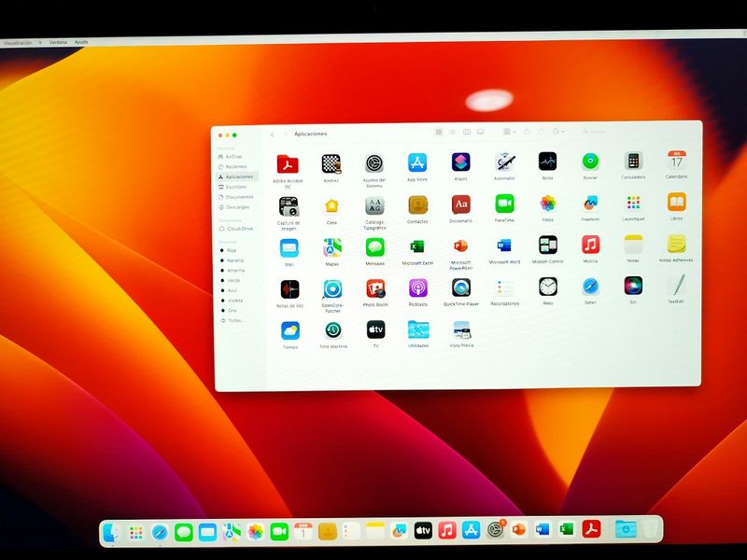
Task: Open Microsoft Excel in the Finder window
Action: tap(417, 246)
